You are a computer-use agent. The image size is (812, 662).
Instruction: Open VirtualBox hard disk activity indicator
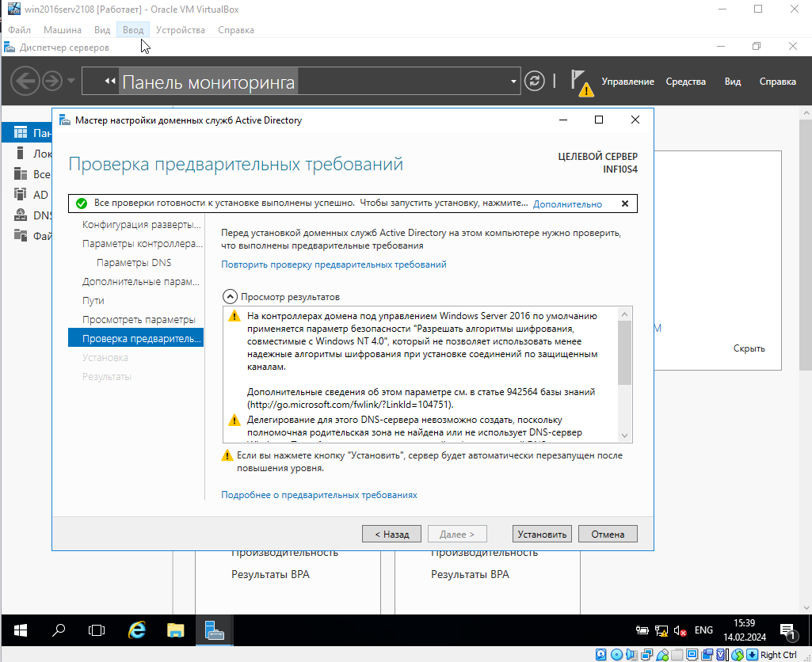600,655
